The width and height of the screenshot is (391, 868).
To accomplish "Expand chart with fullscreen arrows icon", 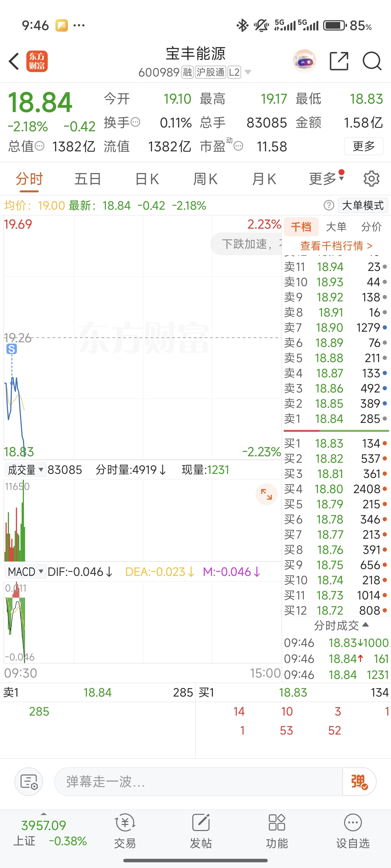I will click(266, 494).
